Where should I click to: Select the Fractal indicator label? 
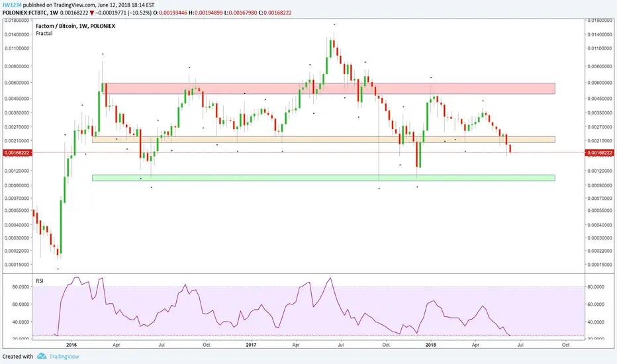click(x=44, y=34)
